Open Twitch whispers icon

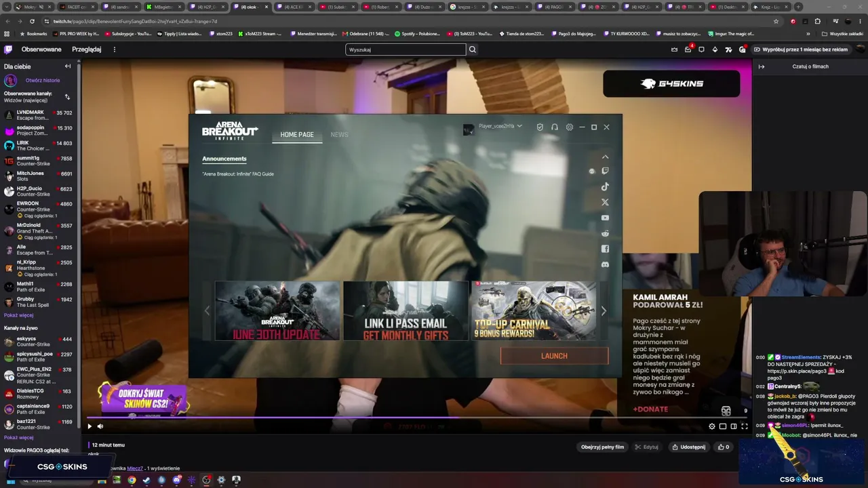pos(701,49)
